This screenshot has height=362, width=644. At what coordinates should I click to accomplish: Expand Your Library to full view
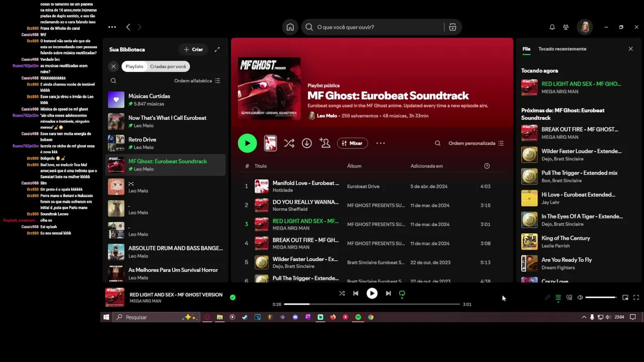point(217,49)
